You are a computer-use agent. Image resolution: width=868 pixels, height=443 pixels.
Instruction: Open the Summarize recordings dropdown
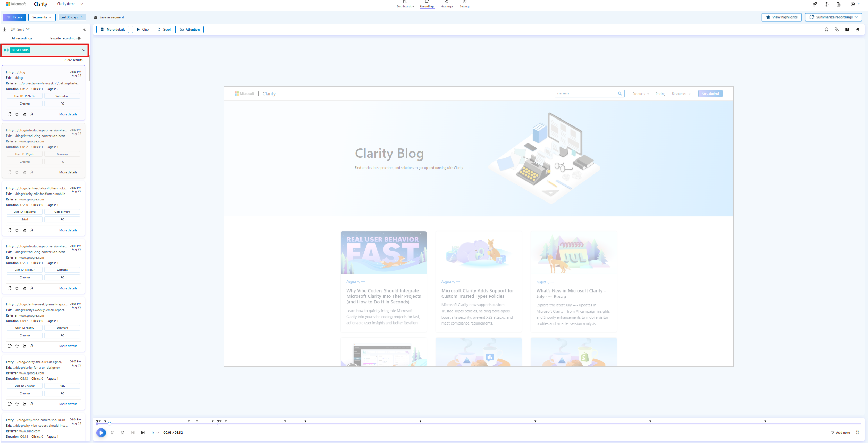[x=833, y=17]
